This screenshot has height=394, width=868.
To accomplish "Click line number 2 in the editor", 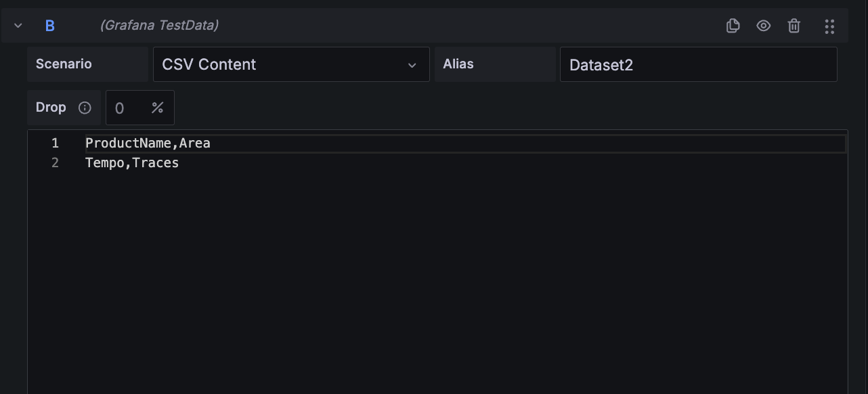I will click(55, 163).
